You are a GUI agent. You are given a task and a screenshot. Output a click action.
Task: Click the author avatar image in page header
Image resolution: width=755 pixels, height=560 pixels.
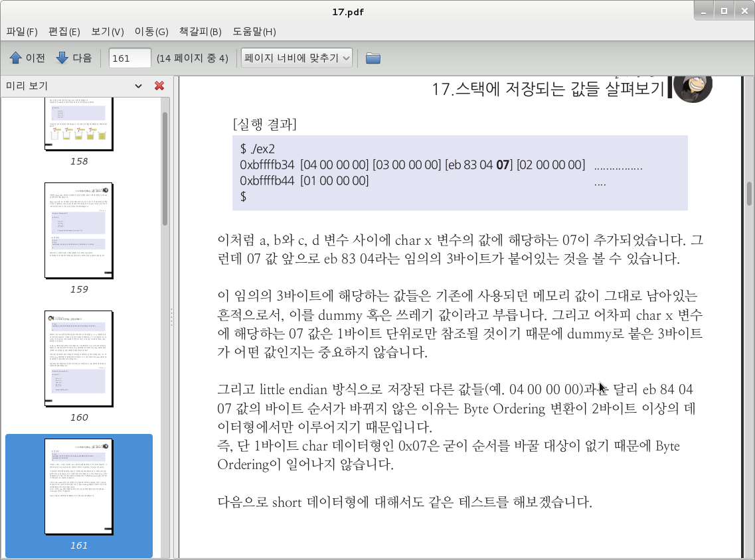click(x=693, y=86)
